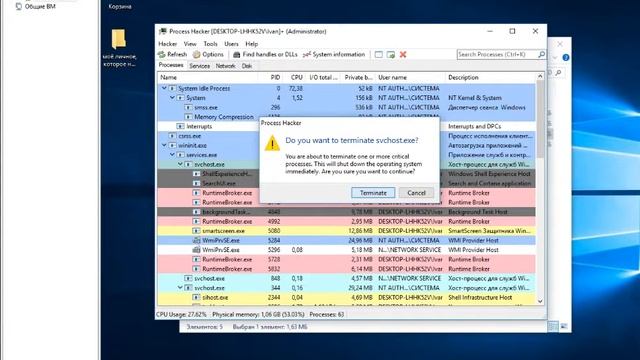This screenshot has width=640, height=360.
Task: Open the Hacker menu
Action: pos(167,44)
